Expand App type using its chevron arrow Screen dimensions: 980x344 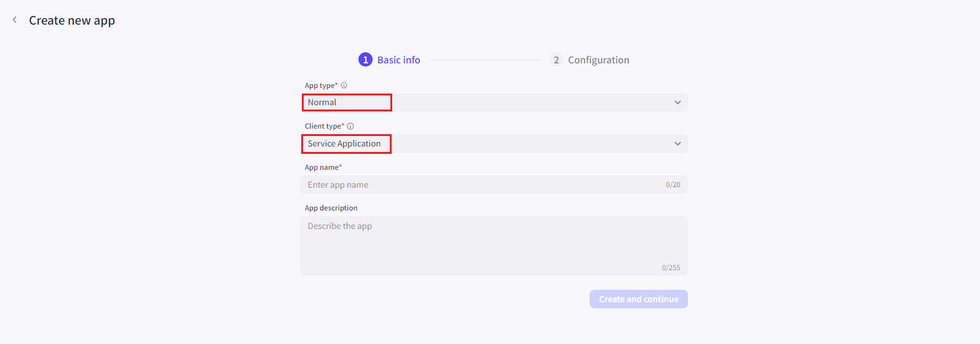[678, 103]
